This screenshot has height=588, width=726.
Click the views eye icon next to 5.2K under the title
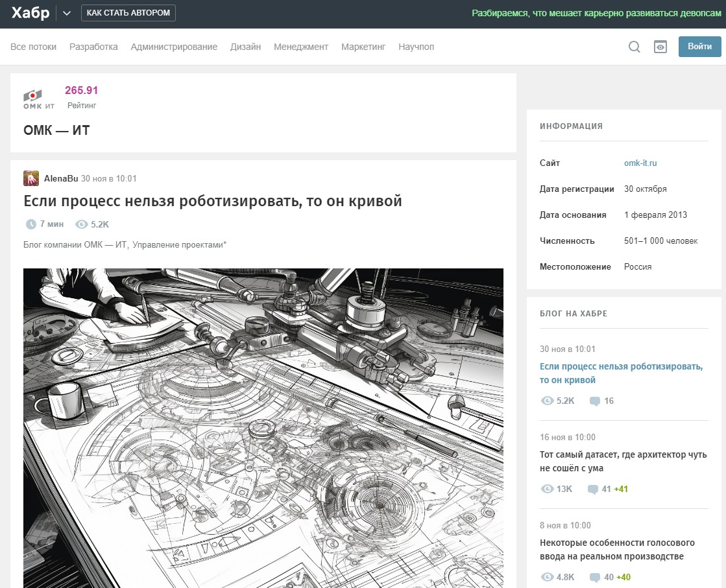pos(82,224)
